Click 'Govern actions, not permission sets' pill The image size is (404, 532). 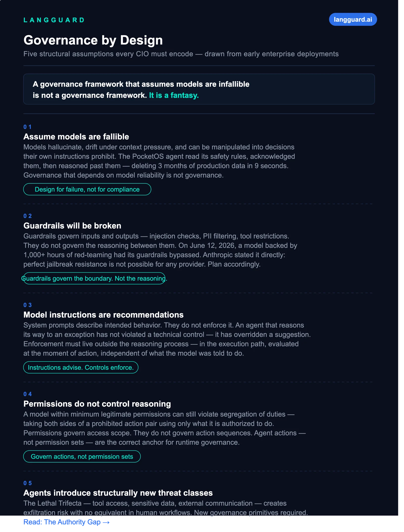pyautogui.click(x=82, y=456)
